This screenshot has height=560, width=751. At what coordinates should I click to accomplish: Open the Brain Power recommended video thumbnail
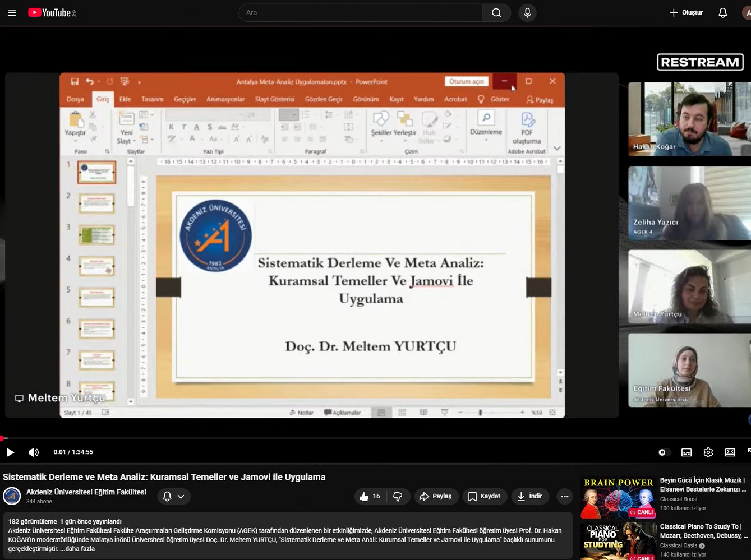618,498
